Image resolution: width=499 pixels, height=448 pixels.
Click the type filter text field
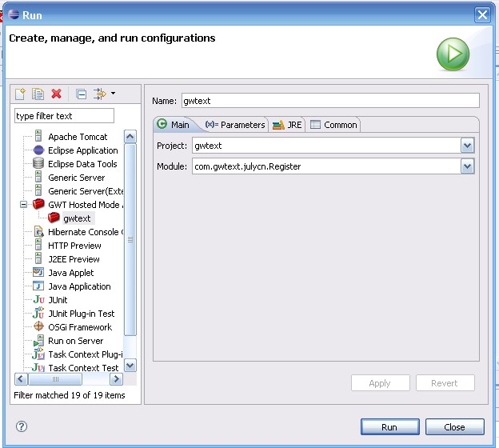(x=64, y=115)
